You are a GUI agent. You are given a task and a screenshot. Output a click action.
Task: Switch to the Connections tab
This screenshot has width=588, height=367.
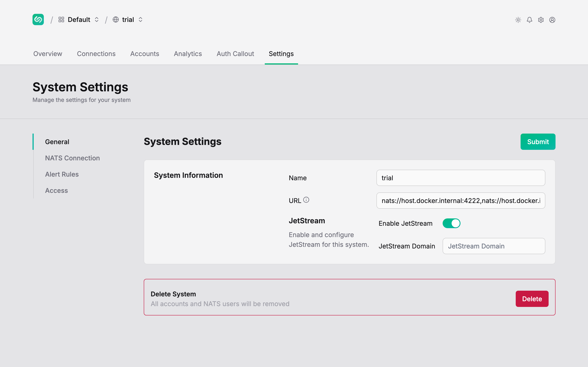coord(96,54)
